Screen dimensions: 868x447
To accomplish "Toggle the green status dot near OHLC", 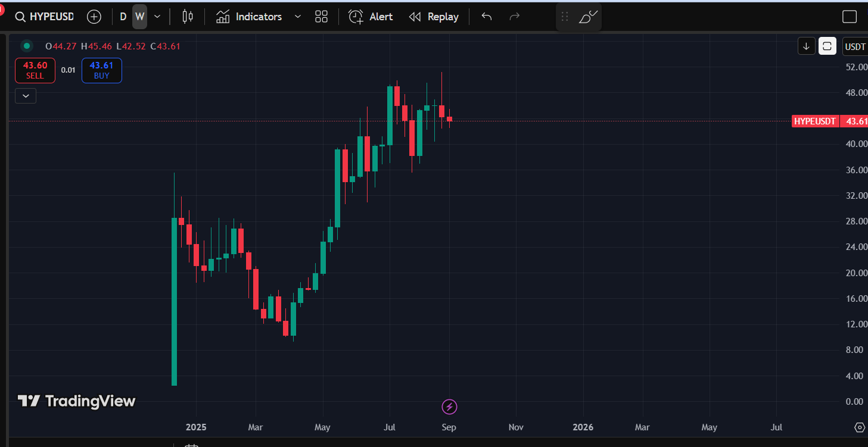I will click(x=27, y=46).
